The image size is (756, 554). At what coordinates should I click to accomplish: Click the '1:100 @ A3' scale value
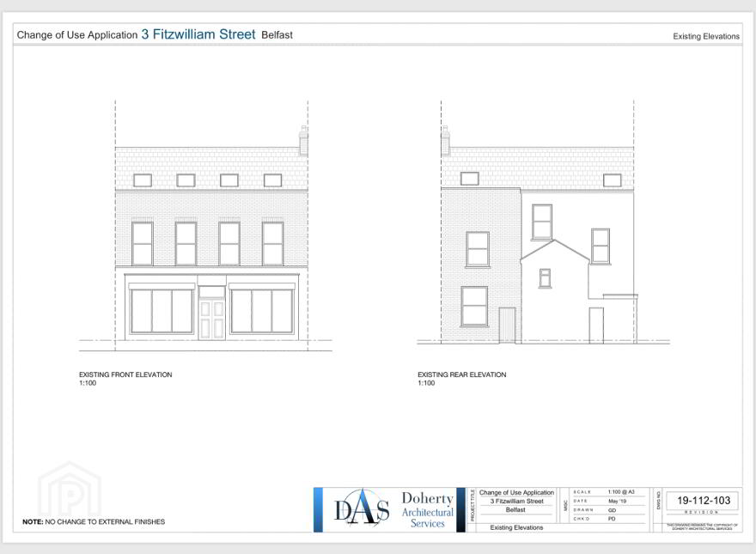tap(621, 492)
